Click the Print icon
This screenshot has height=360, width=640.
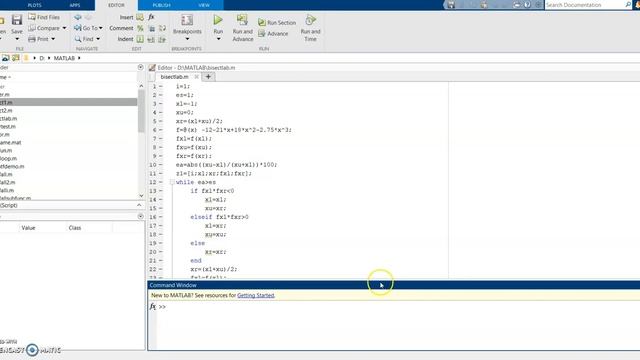[32, 39]
